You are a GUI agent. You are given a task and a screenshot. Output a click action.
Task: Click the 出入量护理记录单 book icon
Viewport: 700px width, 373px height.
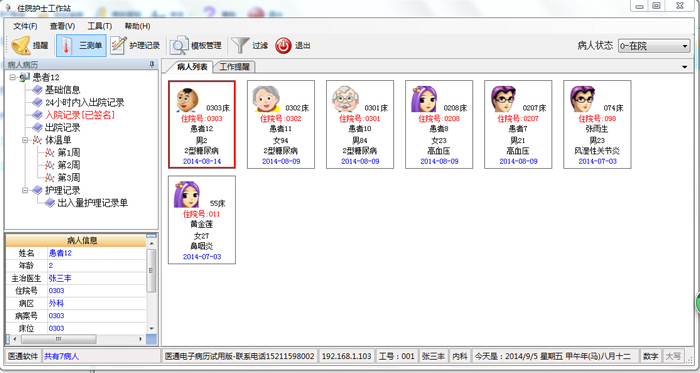point(50,203)
